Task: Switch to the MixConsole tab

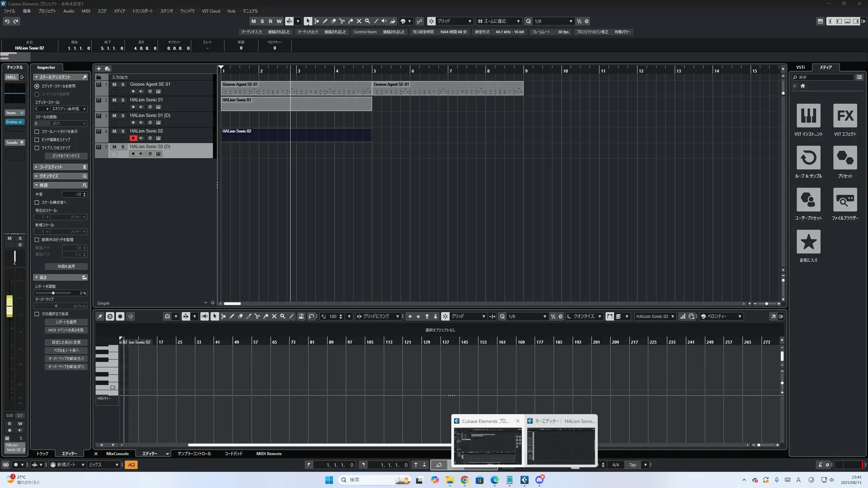Action: tap(117, 453)
